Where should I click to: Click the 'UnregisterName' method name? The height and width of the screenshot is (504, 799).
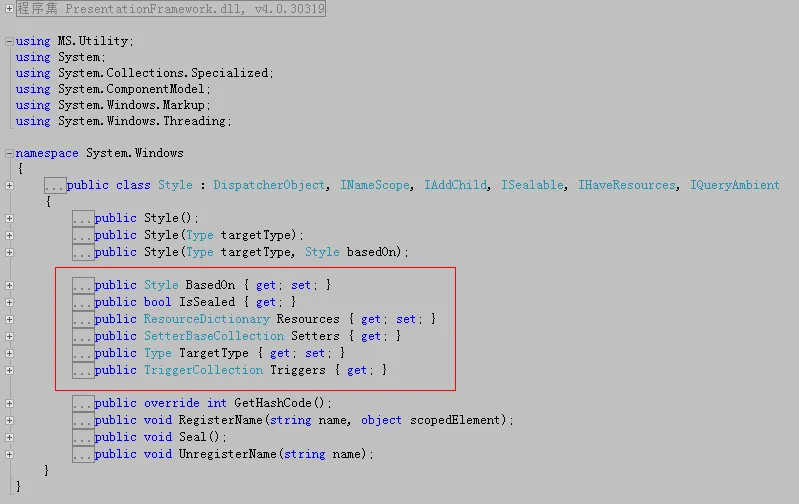coord(227,454)
